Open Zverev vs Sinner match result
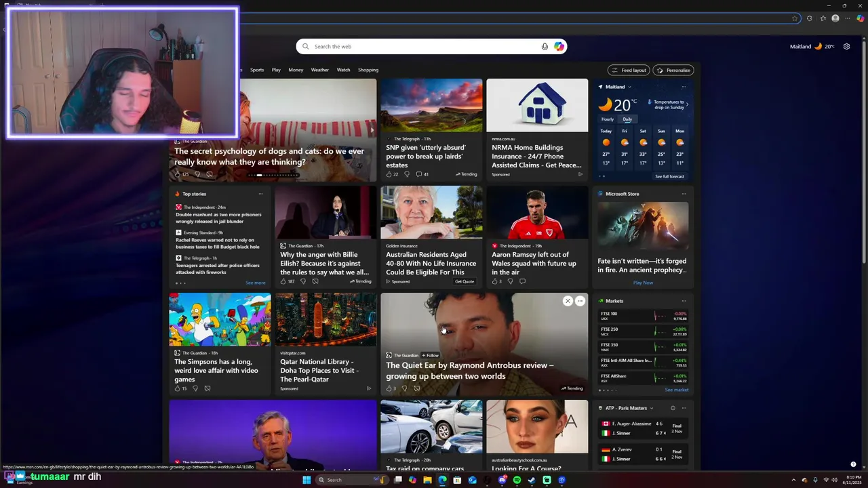This screenshot has height=488, width=868. (x=643, y=454)
